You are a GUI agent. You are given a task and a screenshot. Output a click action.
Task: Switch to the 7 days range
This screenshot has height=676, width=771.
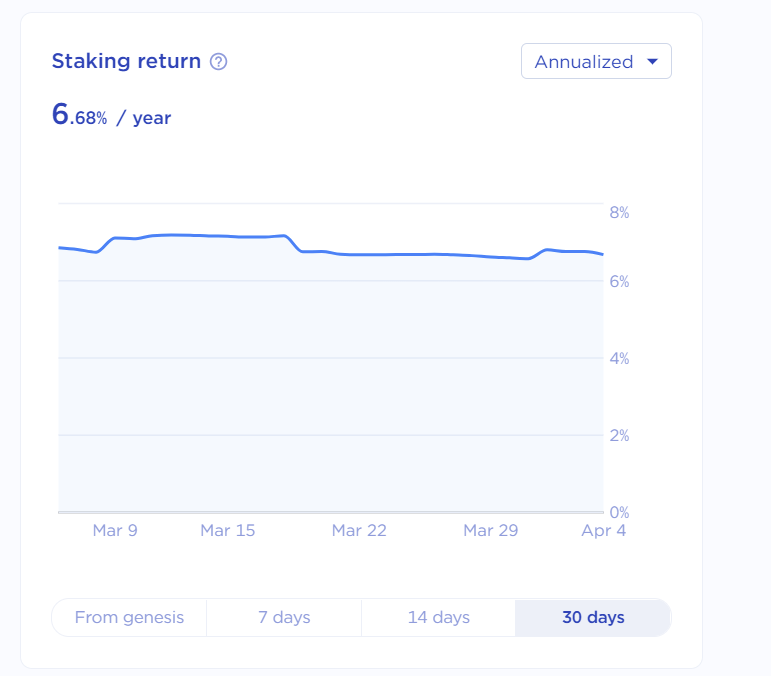coord(284,618)
